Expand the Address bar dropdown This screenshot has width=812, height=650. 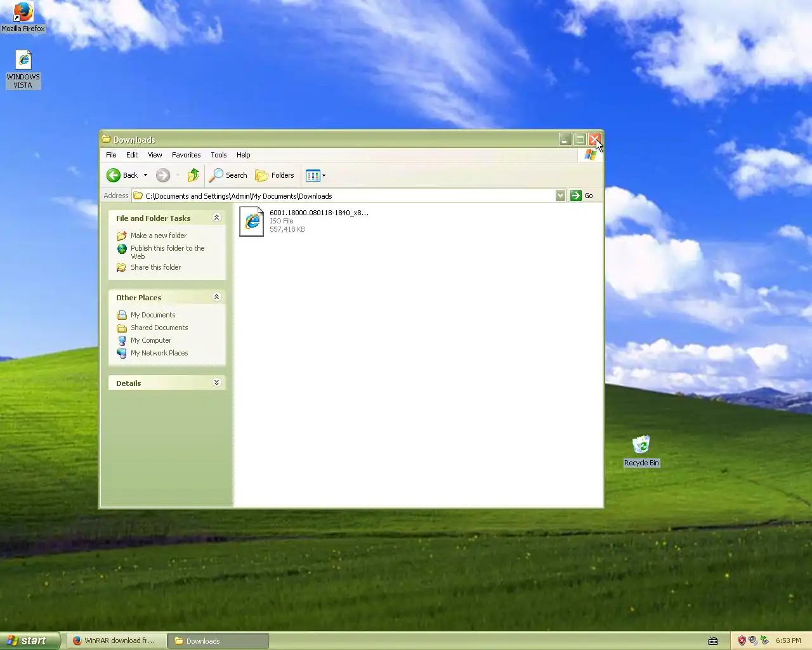point(560,196)
